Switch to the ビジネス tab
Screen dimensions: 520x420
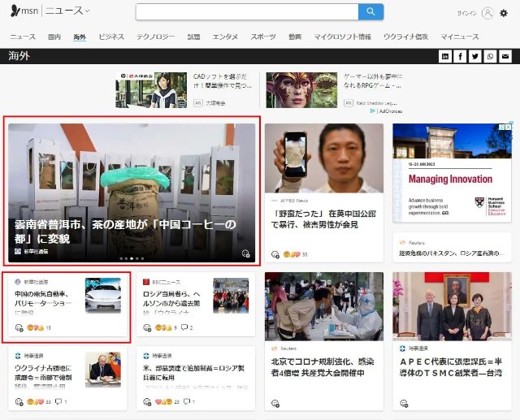[111, 37]
